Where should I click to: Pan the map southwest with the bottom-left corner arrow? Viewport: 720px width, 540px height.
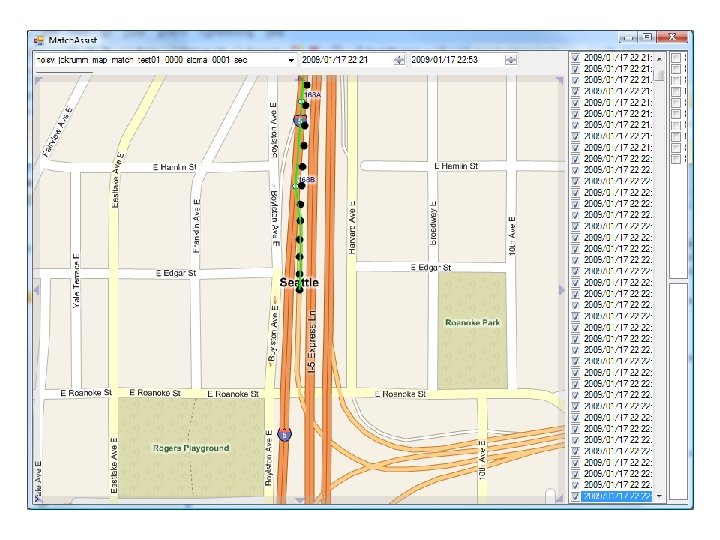39,499
